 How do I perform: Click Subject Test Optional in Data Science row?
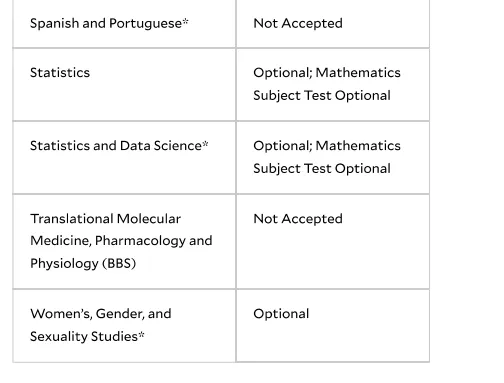(x=322, y=169)
